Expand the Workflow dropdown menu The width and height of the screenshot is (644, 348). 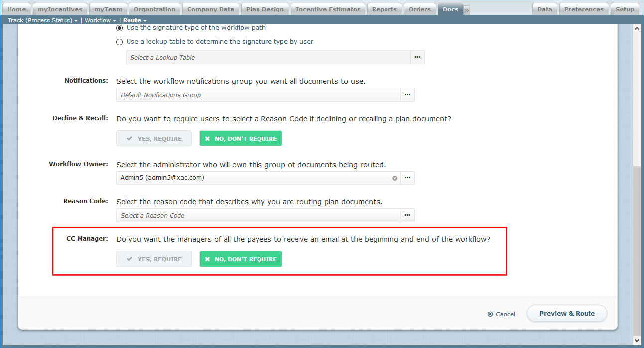coord(100,20)
